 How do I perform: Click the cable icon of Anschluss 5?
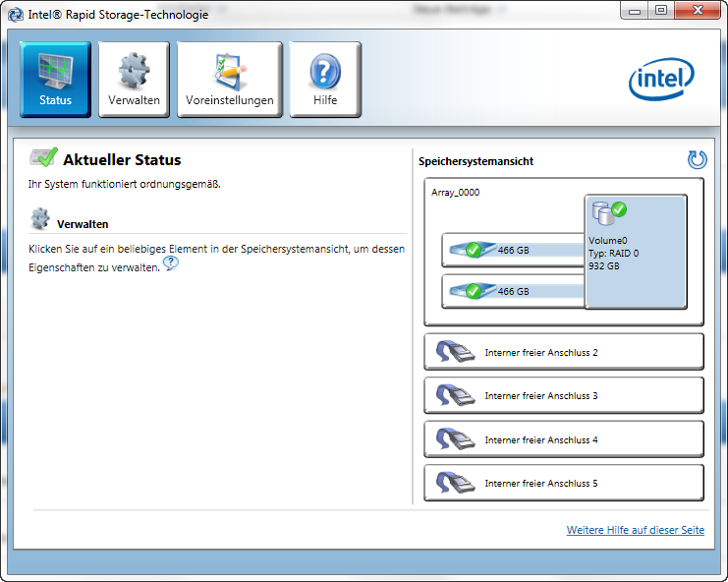(x=455, y=483)
